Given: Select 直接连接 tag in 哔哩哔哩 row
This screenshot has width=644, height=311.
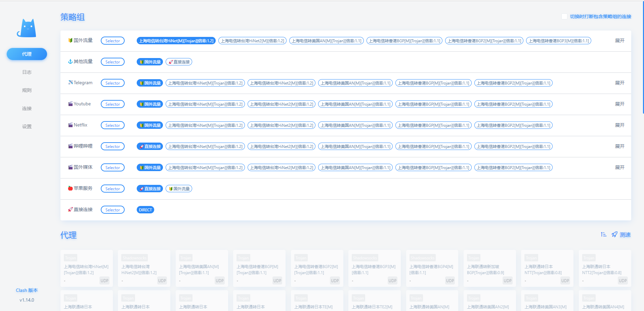Looking at the screenshot, I should click(150, 146).
